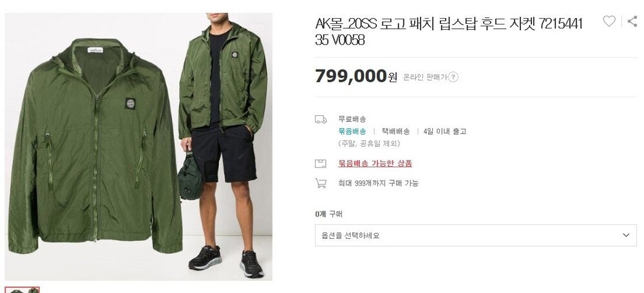The width and height of the screenshot is (644, 293).
Task: Open the share icon next to the heart
Action: click(633, 21)
